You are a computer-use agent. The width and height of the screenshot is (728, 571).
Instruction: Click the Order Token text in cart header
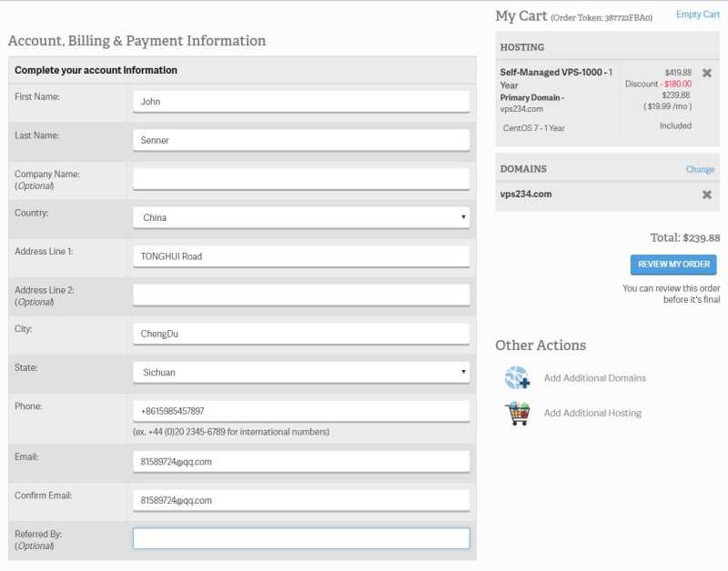click(x=602, y=17)
